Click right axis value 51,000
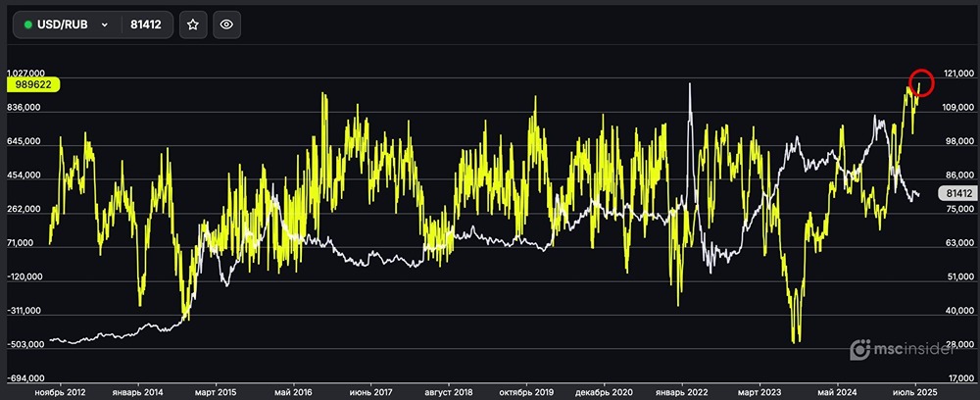 [962, 277]
